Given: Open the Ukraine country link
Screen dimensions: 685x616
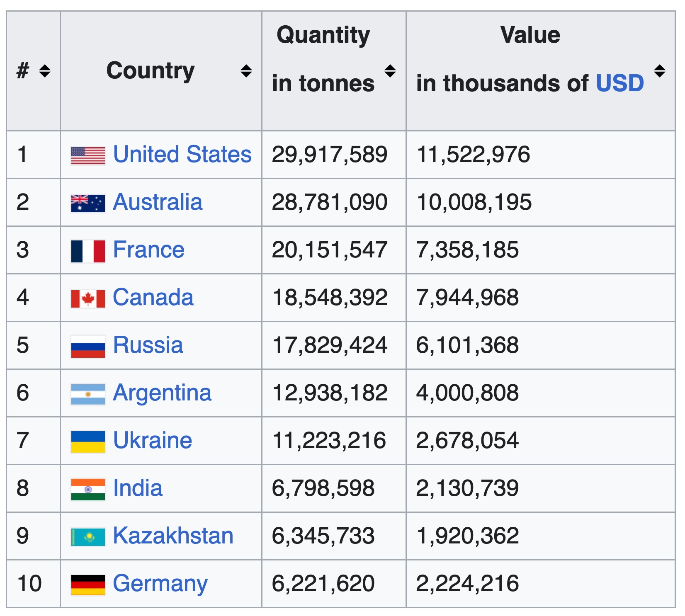Looking at the screenshot, I should click(153, 440).
